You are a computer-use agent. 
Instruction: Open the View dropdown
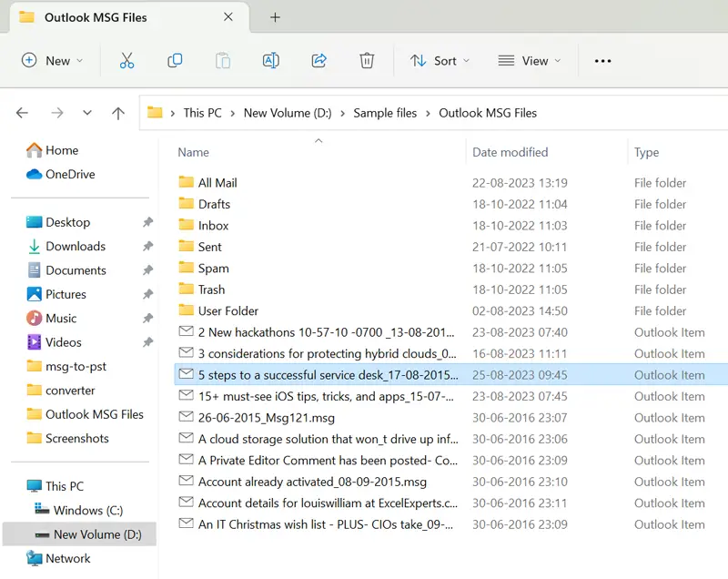(x=531, y=60)
